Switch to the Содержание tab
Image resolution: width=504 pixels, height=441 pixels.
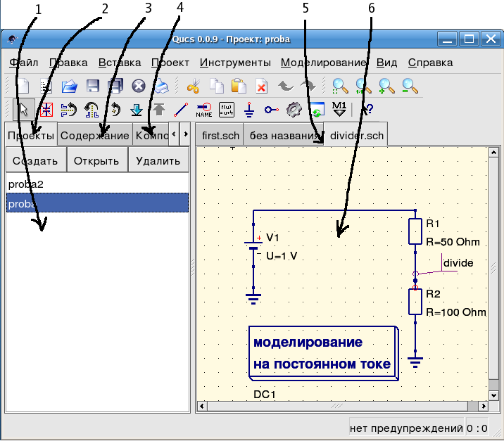pyautogui.click(x=95, y=135)
